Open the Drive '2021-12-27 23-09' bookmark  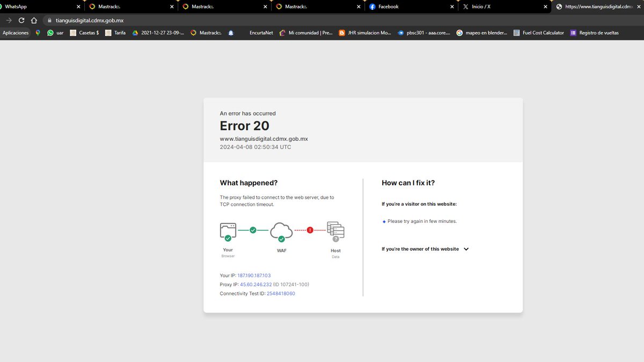click(x=158, y=33)
